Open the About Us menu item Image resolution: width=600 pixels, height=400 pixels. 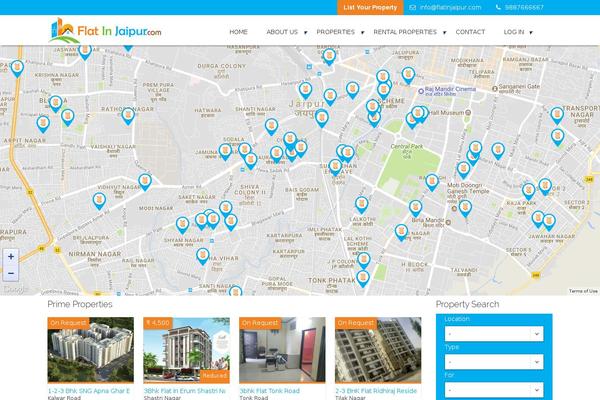(282, 32)
